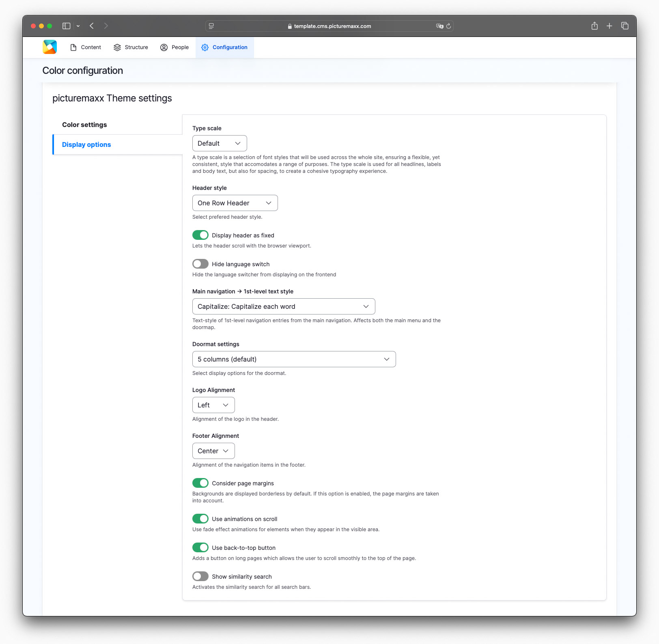
Task: Click the picturemaxx logo icon
Action: pyautogui.click(x=50, y=47)
